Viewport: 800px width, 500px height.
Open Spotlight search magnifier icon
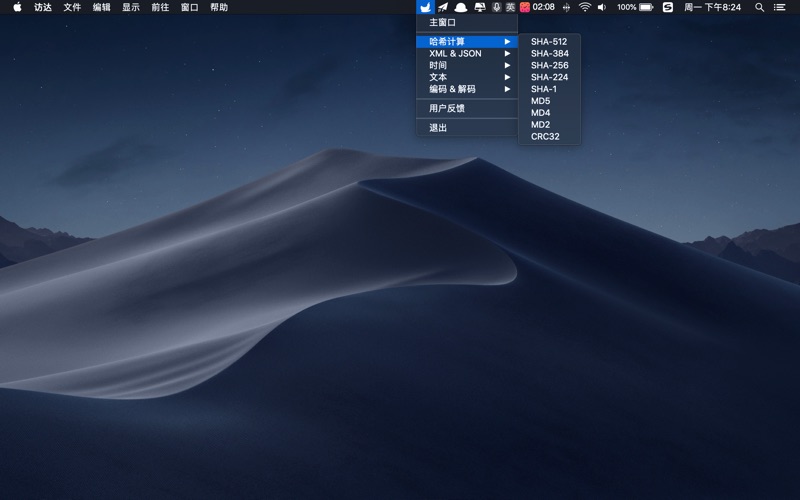pyautogui.click(x=759, y=7)
